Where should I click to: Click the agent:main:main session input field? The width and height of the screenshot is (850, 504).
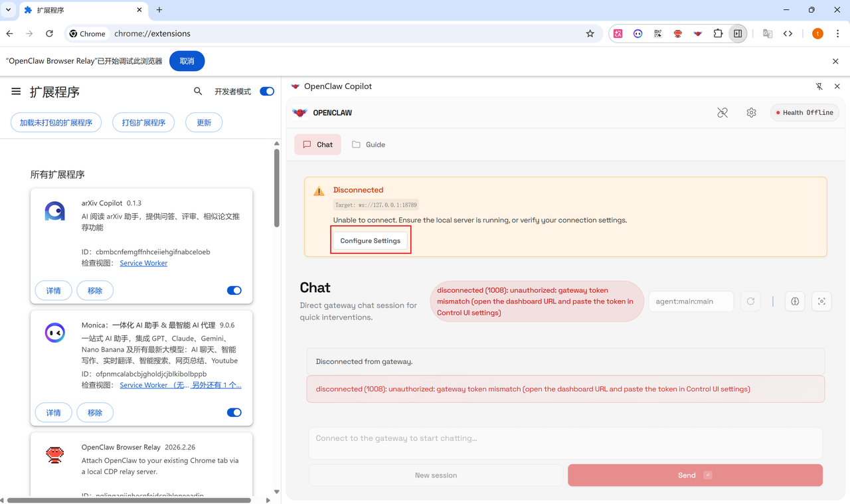click(x=691, y=301)
